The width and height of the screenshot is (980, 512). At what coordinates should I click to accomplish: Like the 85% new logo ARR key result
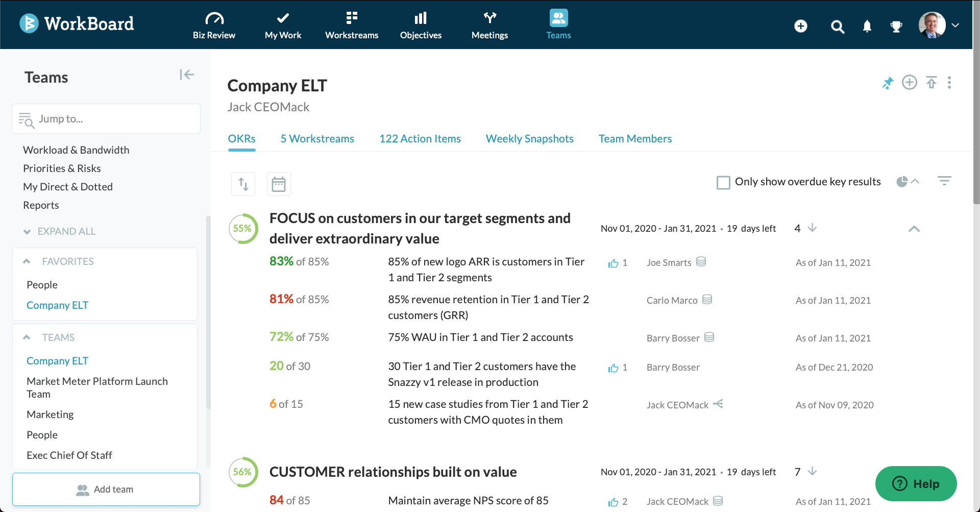(x=613, y=263)
